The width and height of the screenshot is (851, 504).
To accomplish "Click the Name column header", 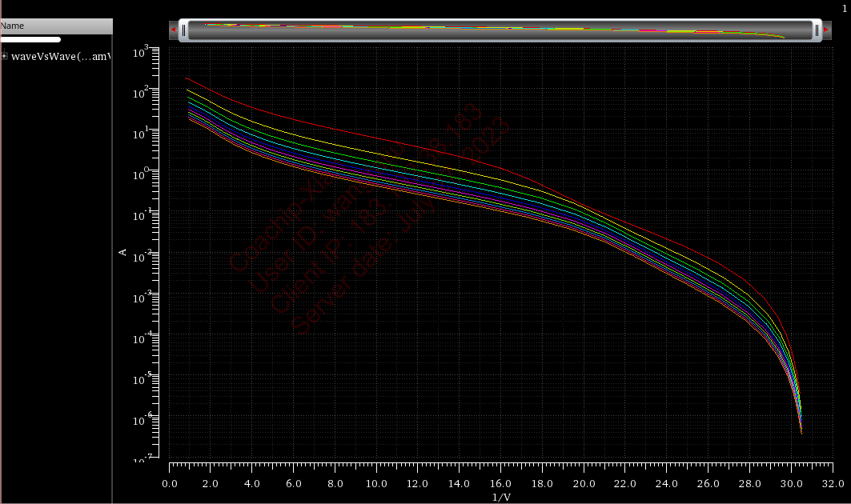I will 56,26.
